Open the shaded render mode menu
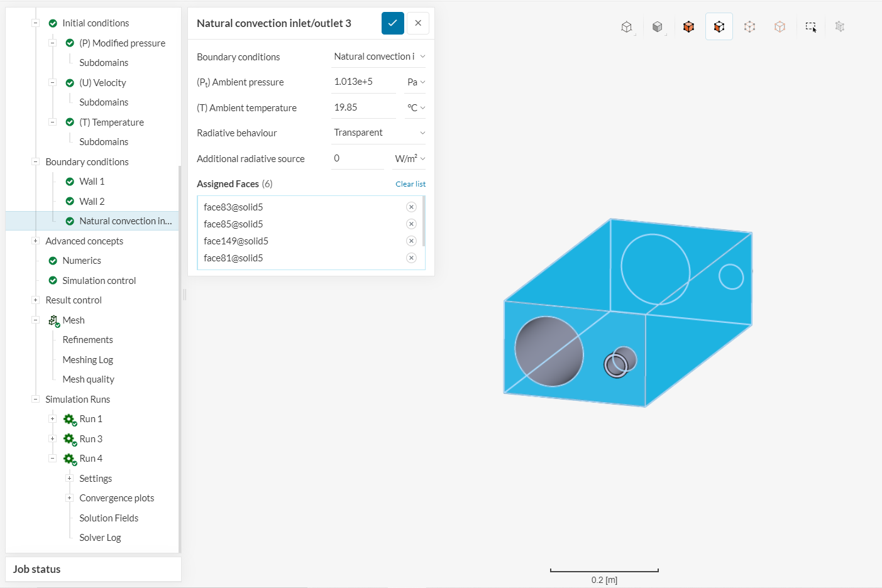882x588 pixels. 658,27
